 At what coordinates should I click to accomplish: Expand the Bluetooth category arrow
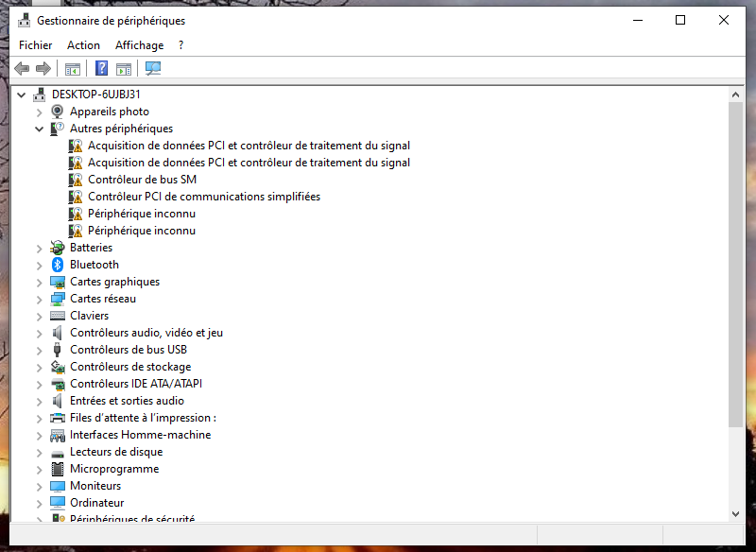tap(40, 266)
